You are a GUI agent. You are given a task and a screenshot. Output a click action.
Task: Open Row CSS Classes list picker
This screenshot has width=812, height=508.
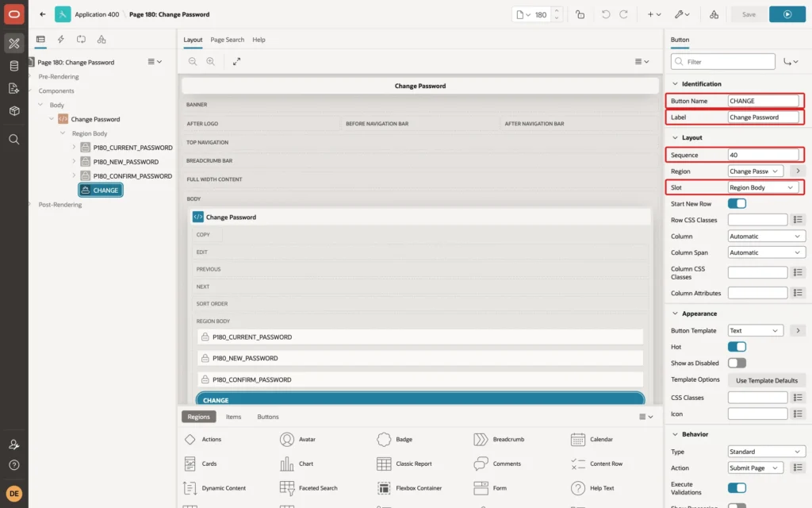pos(798,220)
